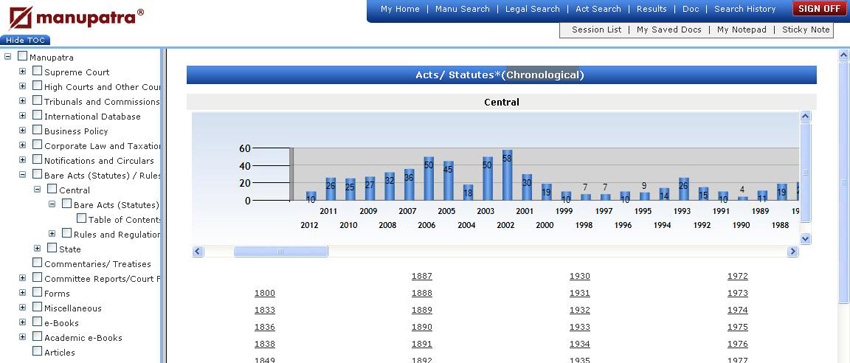Image resolution: width=850 pixels, height=363 pixels.
Task: Click page scrollbar up arrow
Action: pos(843,55)
